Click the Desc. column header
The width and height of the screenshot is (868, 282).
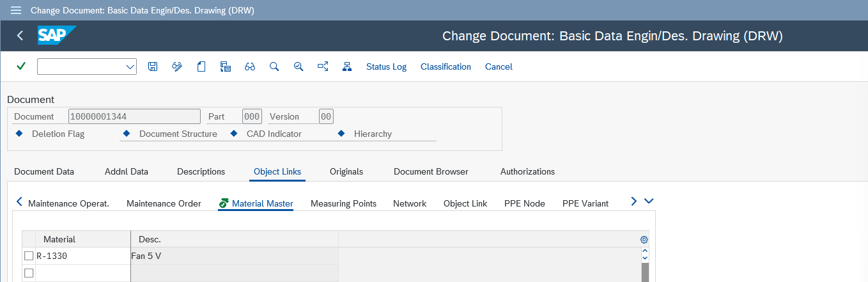[x=235, y=239]
